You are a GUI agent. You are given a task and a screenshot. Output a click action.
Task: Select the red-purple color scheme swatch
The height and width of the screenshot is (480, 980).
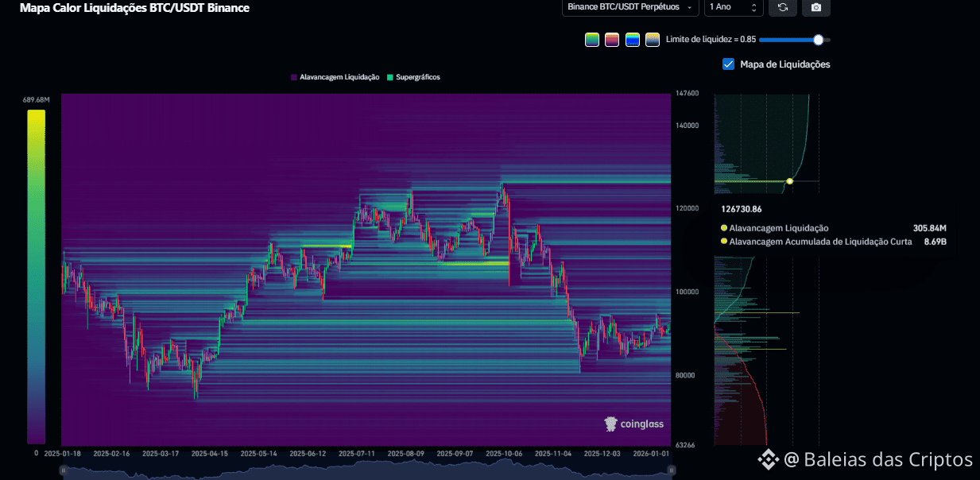click(x=612, y=40)
